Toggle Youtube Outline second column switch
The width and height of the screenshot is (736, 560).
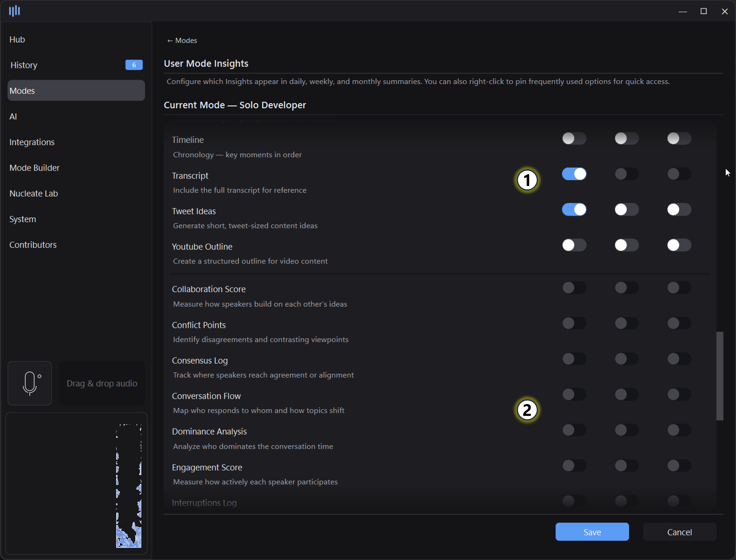(627, 245)
